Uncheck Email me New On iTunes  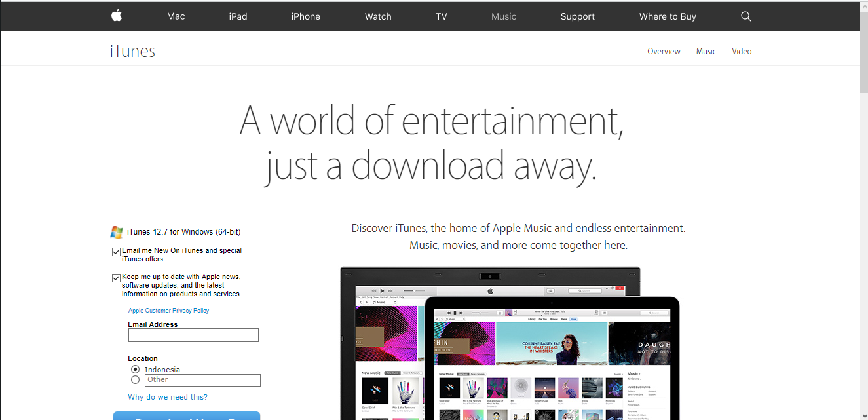click(x=116, y=252)
